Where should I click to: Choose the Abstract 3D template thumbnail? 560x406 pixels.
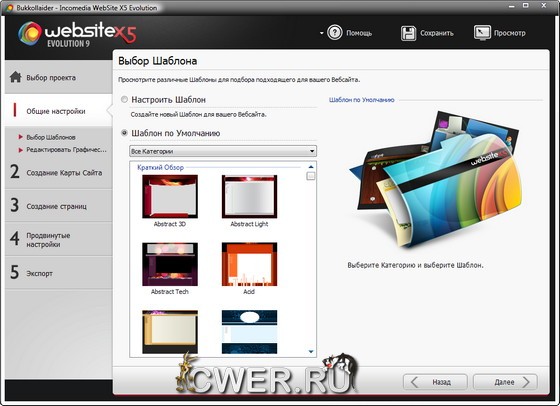170,196
